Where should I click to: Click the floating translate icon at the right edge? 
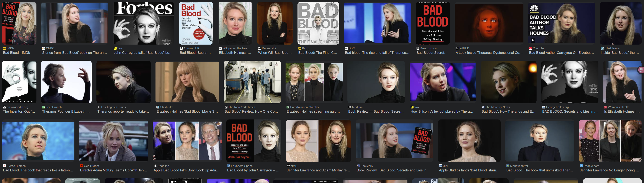641,70
